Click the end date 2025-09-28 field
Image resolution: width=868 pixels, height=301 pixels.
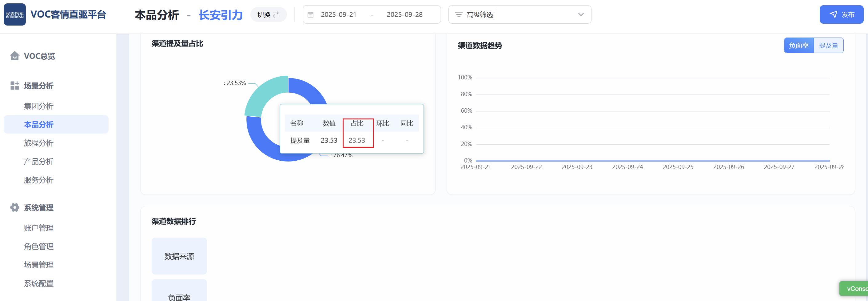click(404, 14)
